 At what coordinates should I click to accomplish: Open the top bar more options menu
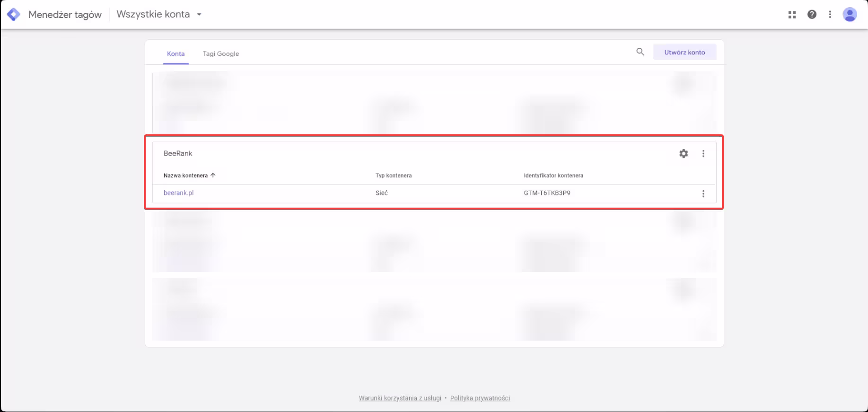[x=830, y=15]
